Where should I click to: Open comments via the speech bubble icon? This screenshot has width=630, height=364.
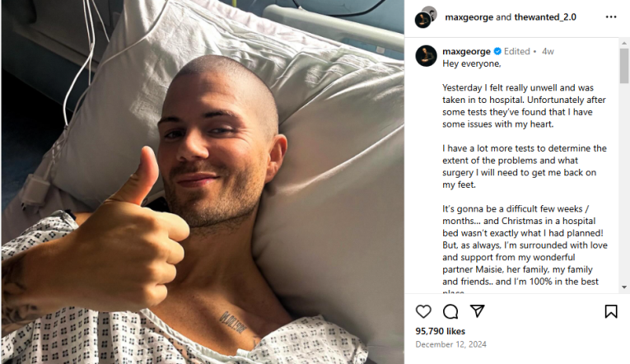coord(450,311)
